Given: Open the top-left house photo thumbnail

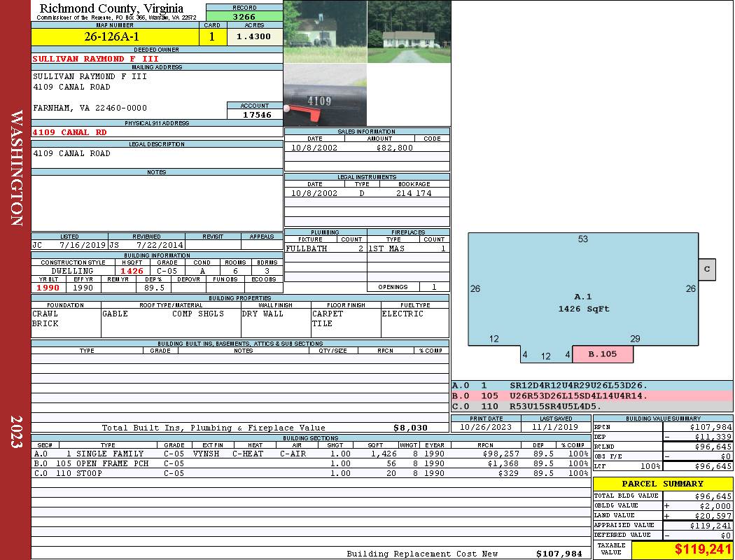Looking at the screenshot, I should [x=325, y=31].
